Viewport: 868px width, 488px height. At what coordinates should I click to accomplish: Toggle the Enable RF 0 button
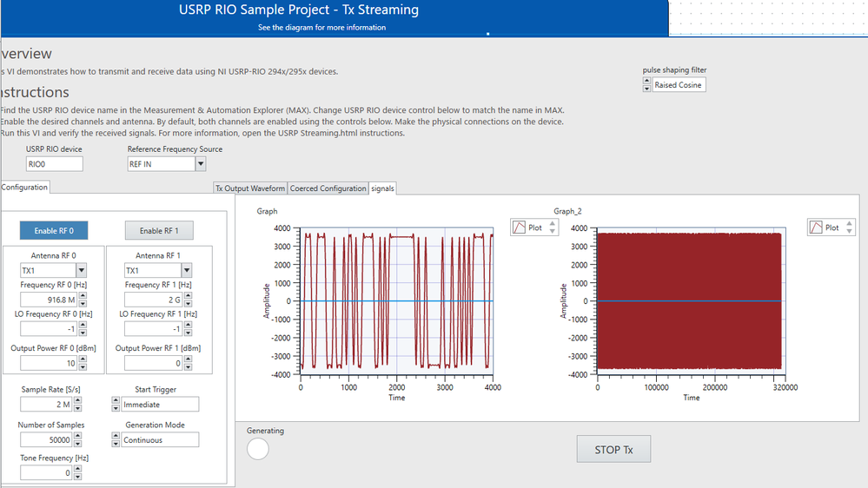pyautogui.click(x=54, y=231)
